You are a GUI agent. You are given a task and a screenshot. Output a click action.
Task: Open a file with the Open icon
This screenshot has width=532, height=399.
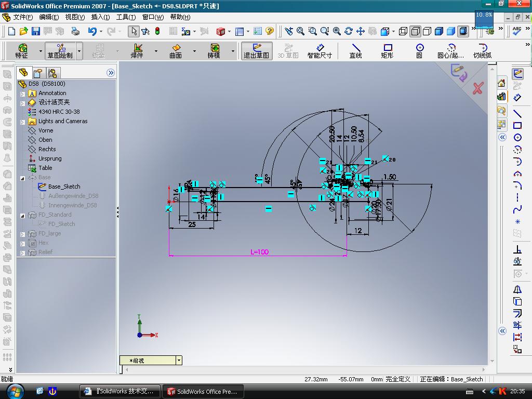click(x=23, y=31)
